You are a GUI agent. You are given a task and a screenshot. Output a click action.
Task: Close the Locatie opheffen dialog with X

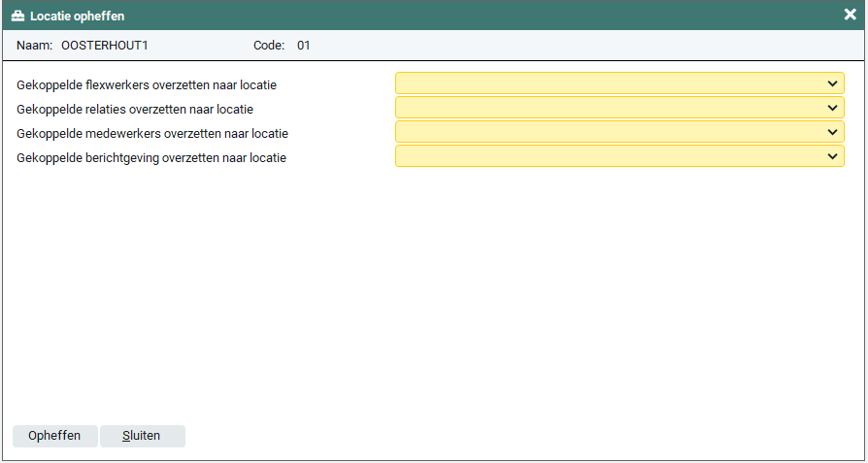click(850, 15)
